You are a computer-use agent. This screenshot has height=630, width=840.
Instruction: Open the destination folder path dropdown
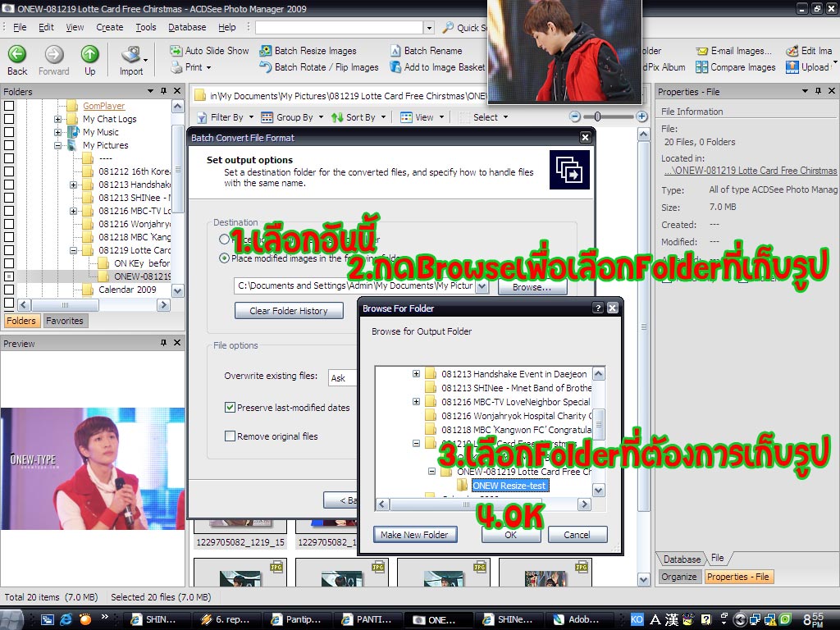pos(482,286)
